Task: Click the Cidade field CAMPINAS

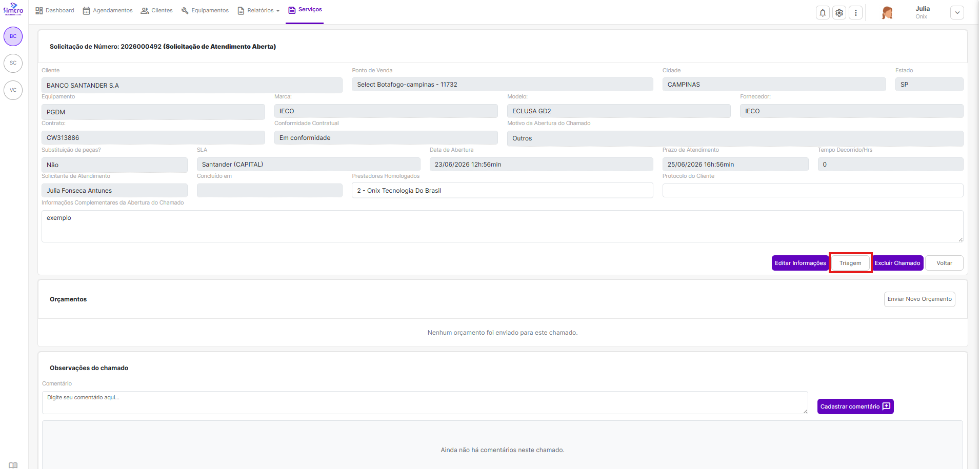Action: click(774, 85)
